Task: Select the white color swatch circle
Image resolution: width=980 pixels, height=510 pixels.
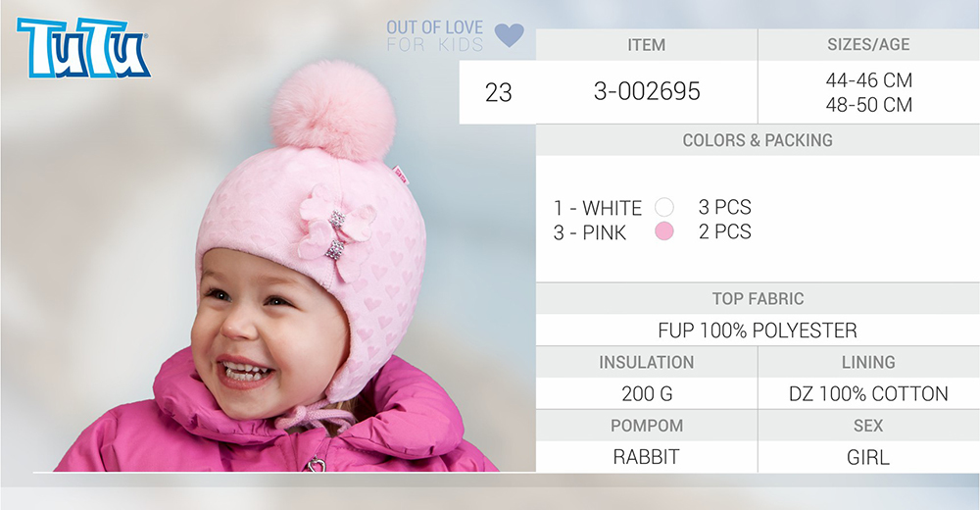Action: point(664,207)
